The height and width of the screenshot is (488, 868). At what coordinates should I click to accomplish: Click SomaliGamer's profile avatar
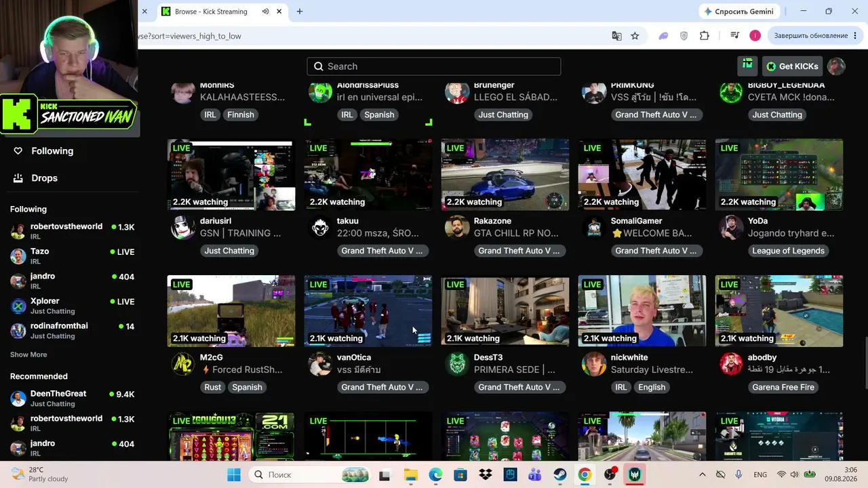tap(594, 228)
